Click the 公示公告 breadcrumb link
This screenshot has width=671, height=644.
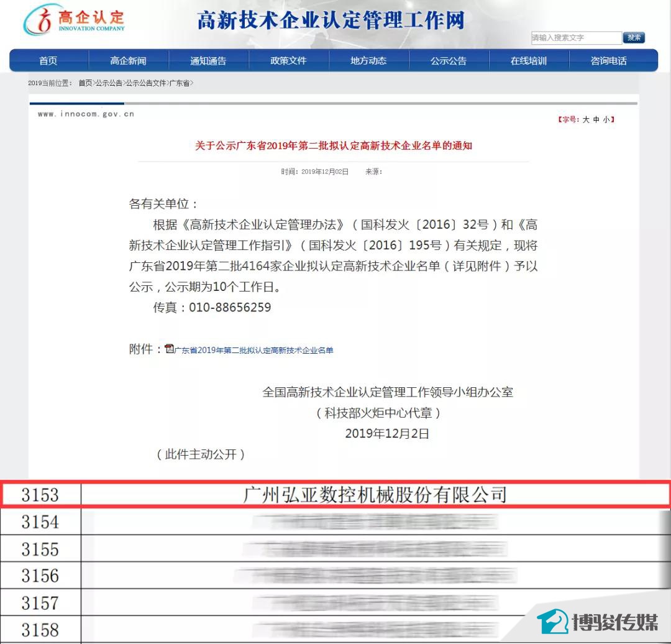coord(109,83)
